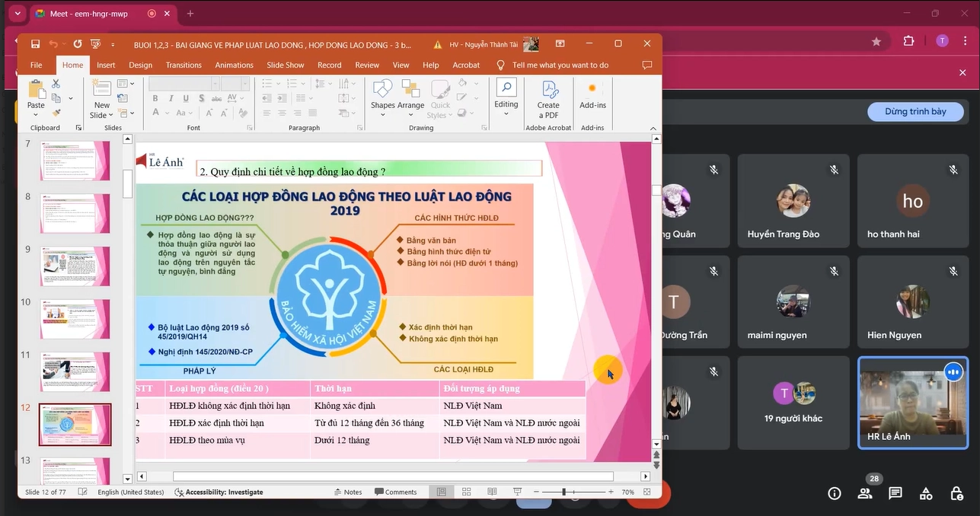Image resolution: width=980 pixels, height=516 pixels.
Task: Open the Transitions ribbon tab
Action: (x=184, y=65)
